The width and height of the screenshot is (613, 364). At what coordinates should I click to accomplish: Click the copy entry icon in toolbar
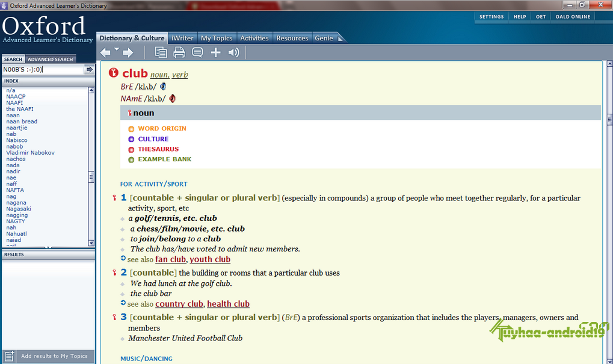tap(161, 52)
